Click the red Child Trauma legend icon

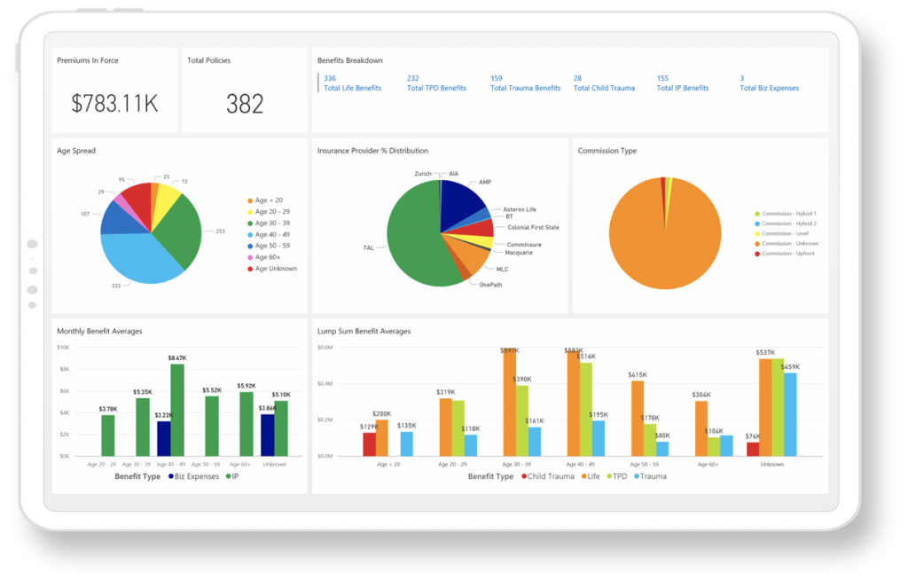click(525, 475)
